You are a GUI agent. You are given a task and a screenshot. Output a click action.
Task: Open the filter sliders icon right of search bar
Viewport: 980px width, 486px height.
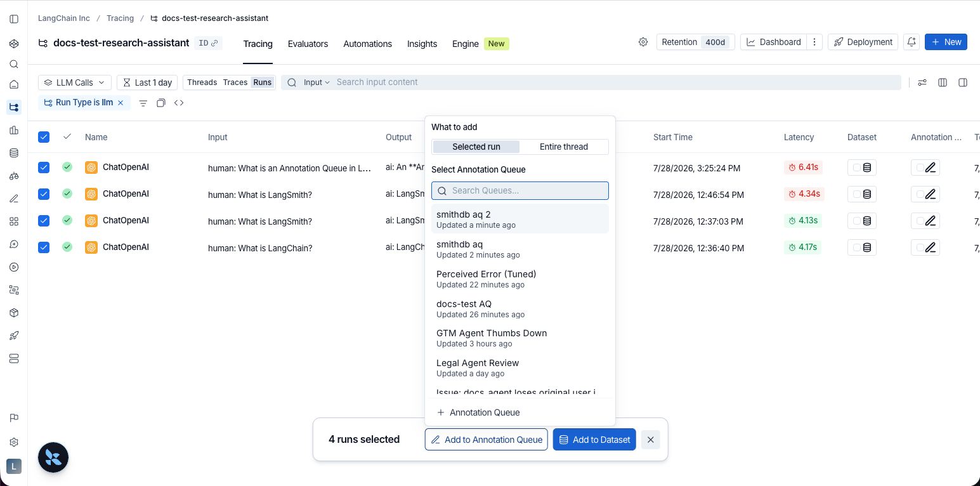[x=922, y=82]
